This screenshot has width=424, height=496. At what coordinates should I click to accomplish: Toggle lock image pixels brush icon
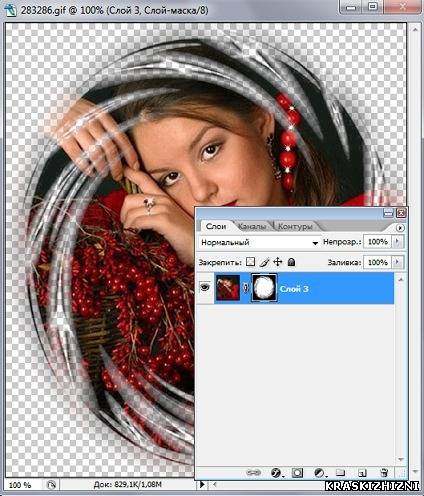tap(264, 262)
